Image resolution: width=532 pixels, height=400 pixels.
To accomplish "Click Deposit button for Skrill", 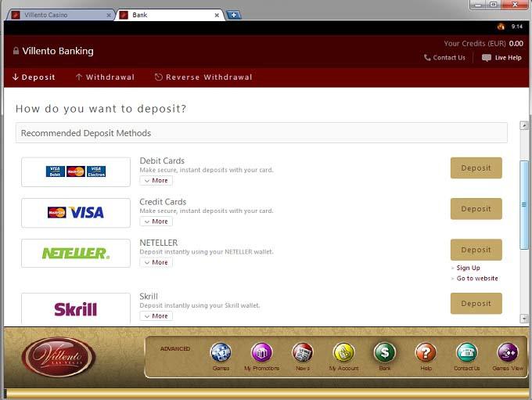I will pos(476,304).
